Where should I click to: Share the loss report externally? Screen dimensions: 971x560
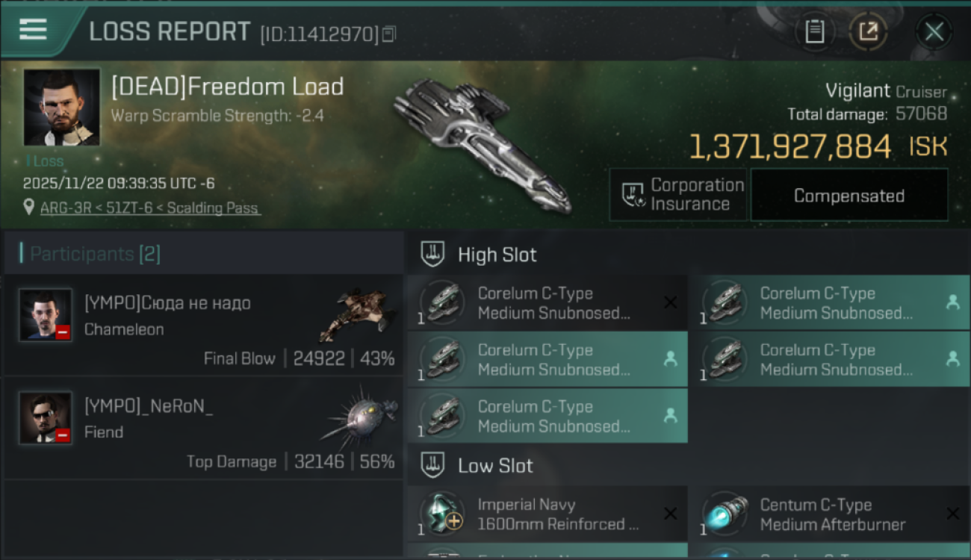(x=868, y=32)
